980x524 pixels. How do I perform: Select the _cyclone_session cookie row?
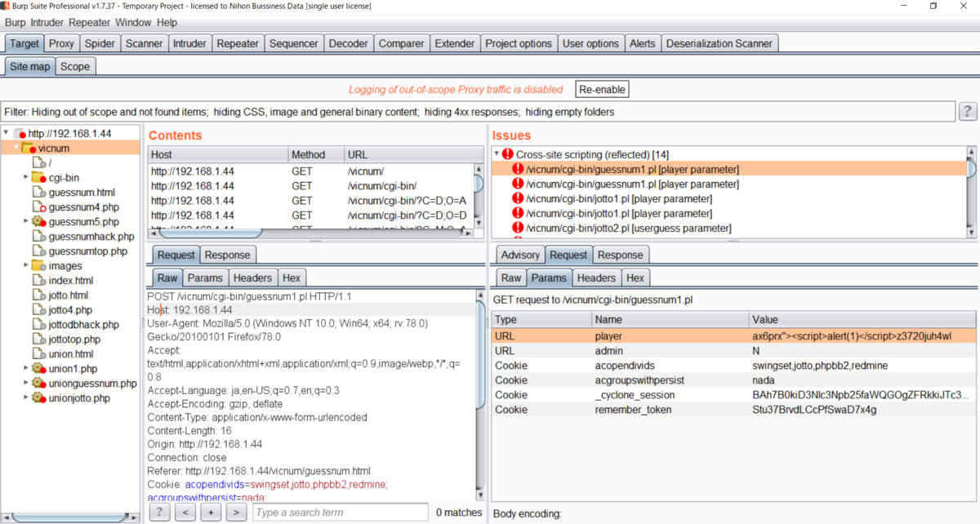click(733, 394)
